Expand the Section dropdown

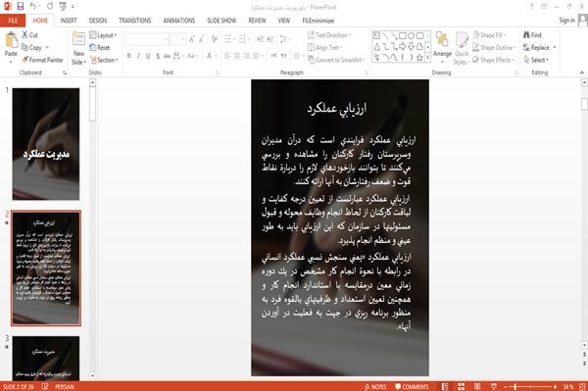click(104, 60)
